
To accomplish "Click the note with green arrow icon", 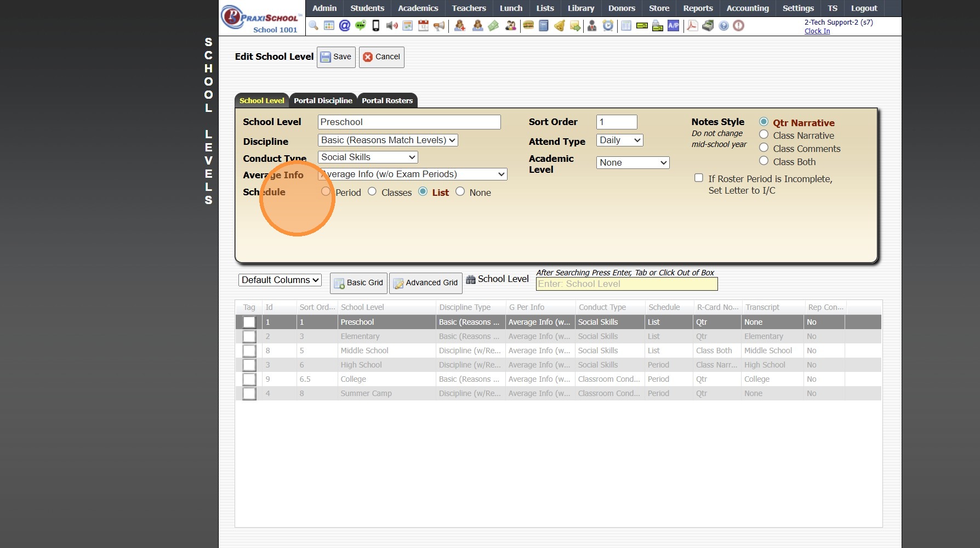I will (575, 26).
